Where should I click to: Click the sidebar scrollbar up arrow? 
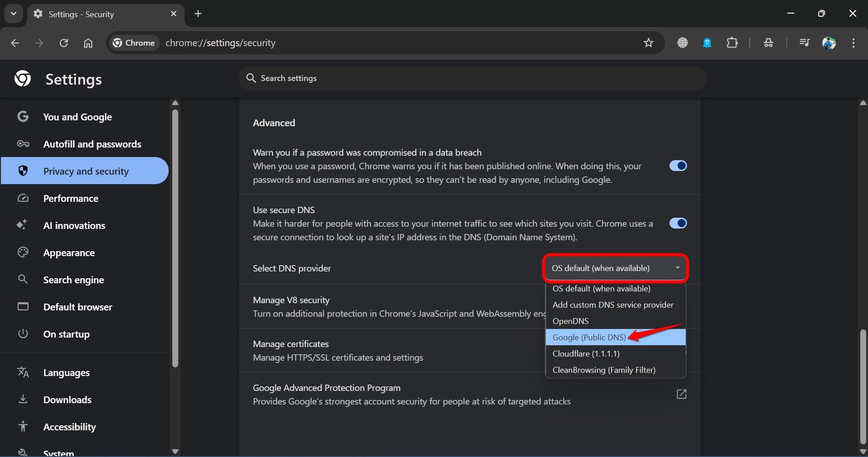coord(175,103)
